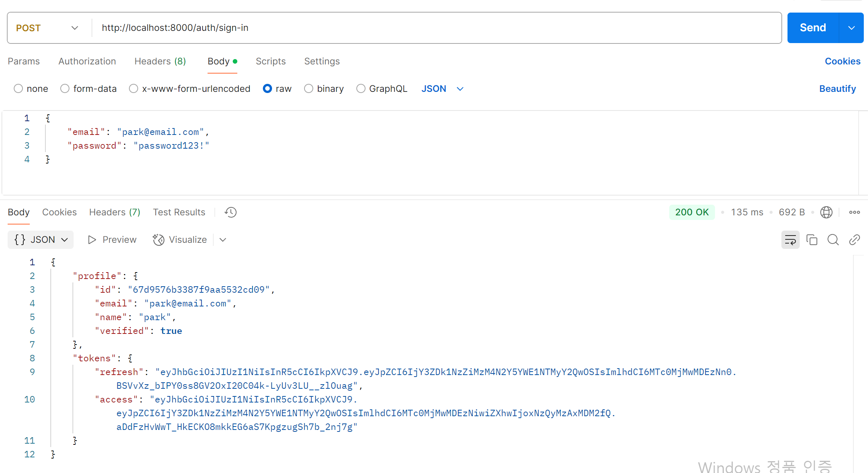
Task: Choose the binary body radio button
Action: (x=309, y=89)
